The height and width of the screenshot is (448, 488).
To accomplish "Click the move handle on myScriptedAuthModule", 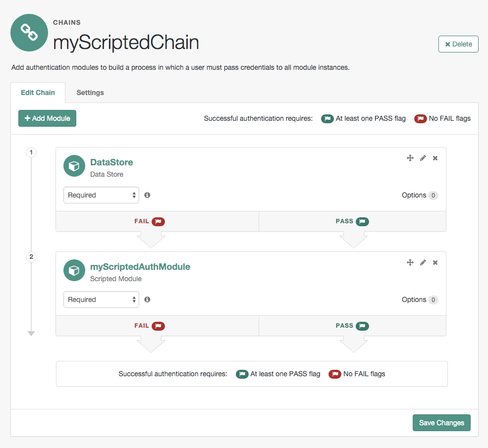I will [410, 262].
